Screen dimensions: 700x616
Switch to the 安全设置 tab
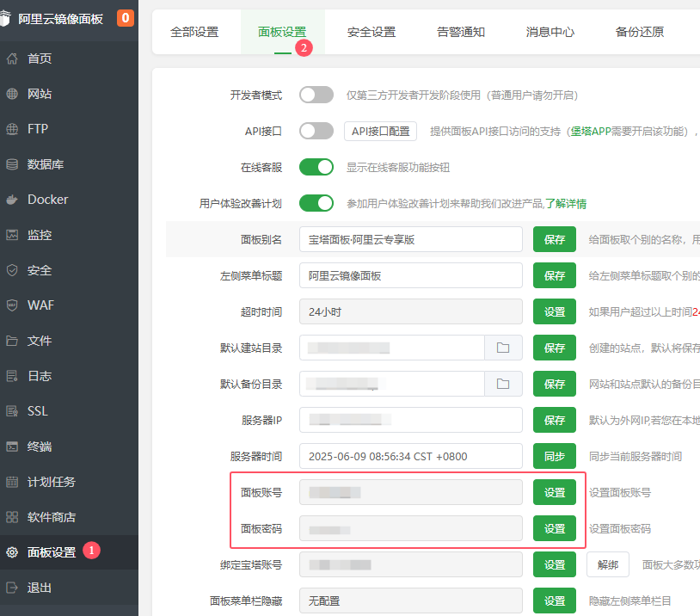371,32
